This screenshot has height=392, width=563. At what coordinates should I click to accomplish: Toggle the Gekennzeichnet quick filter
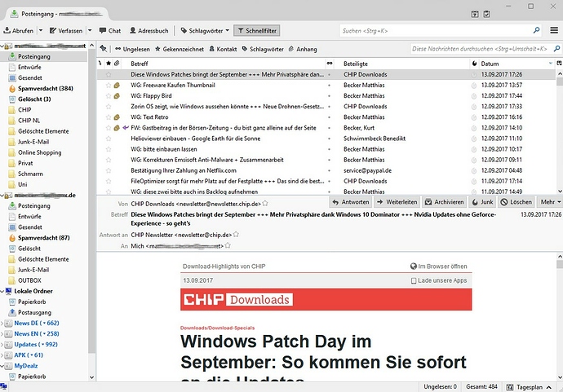(x=180, y=49)
